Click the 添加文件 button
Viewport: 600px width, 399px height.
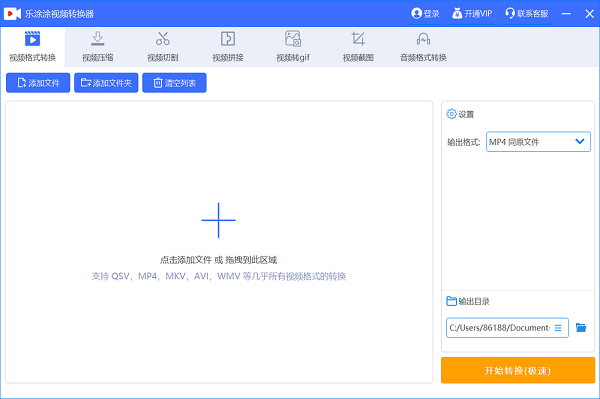[38, 83]
